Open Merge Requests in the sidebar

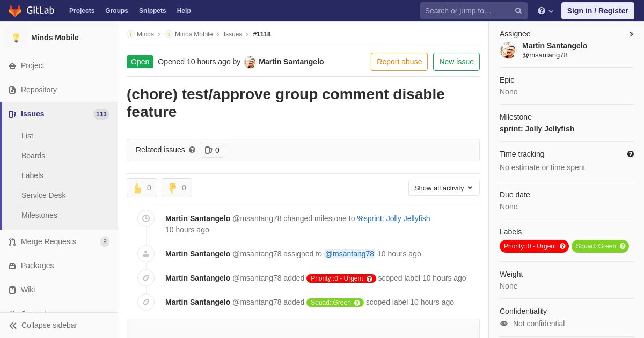click(48, 241)
